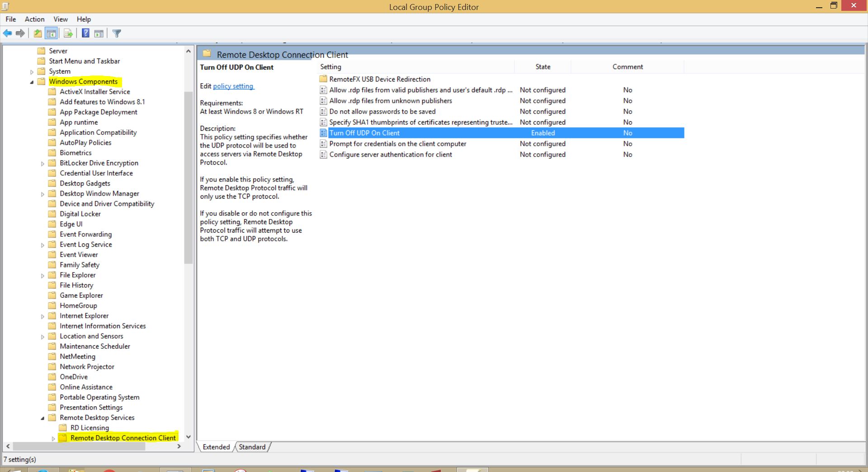Open Help via blue question-mark icon
The height and width of the screenshot is (472, 868).
(85, 33)
